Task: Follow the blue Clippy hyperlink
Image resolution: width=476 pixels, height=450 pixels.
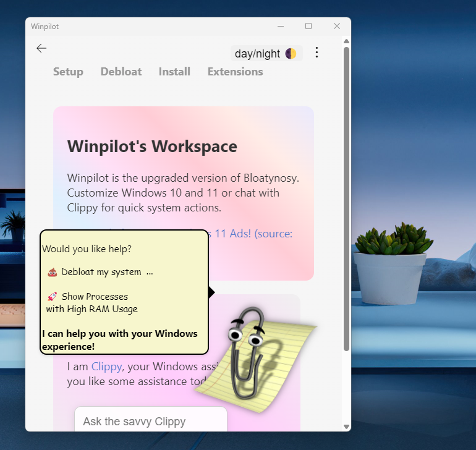Action: pos(106,367)
